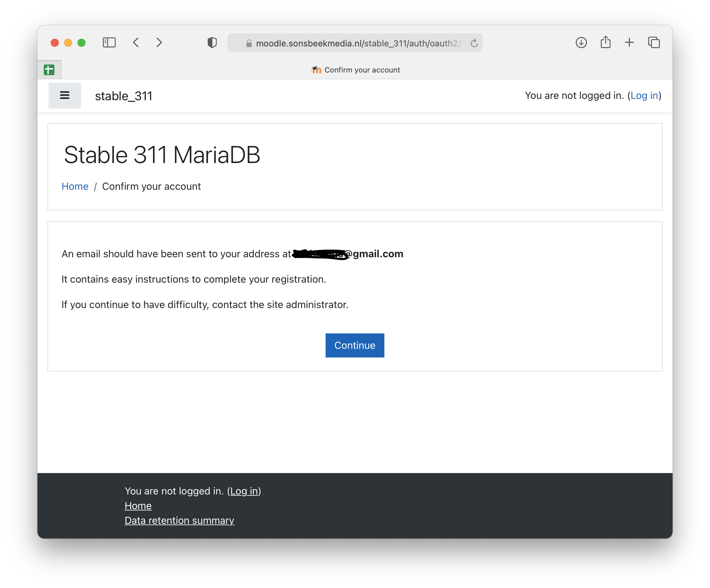This screenshot has width=710, height=588.
Task: Open the Data retention summary link
Action: coord(179,520)
